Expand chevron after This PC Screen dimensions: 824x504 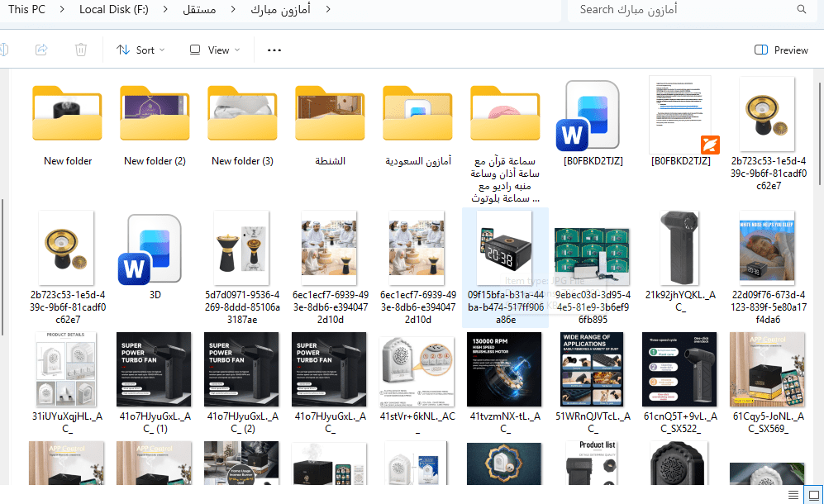pos(62,9)
